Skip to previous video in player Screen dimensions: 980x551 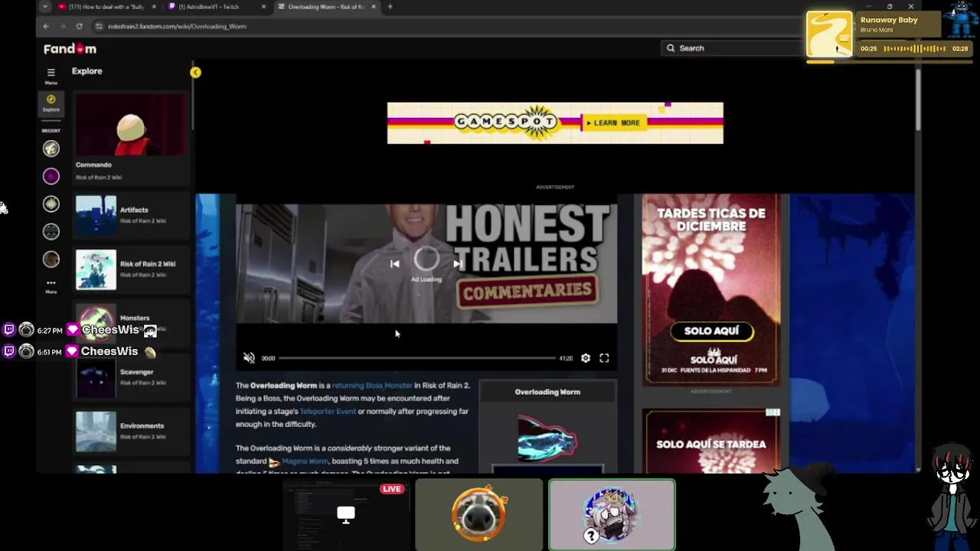coord(394,264)
